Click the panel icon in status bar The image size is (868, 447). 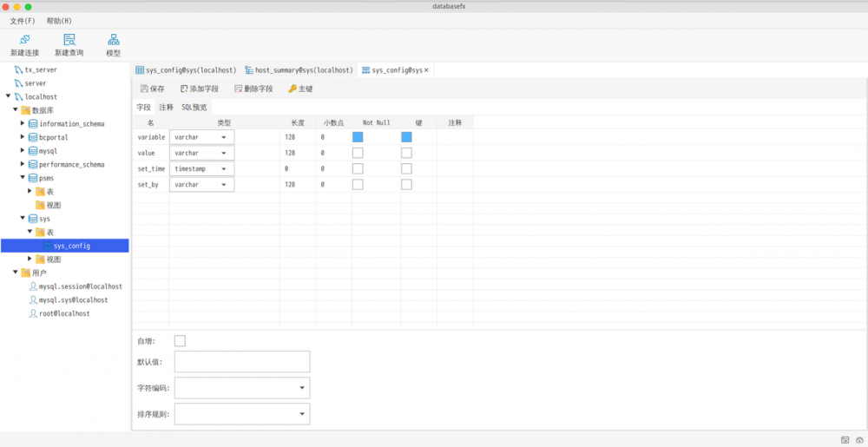[x=845, y=440]
